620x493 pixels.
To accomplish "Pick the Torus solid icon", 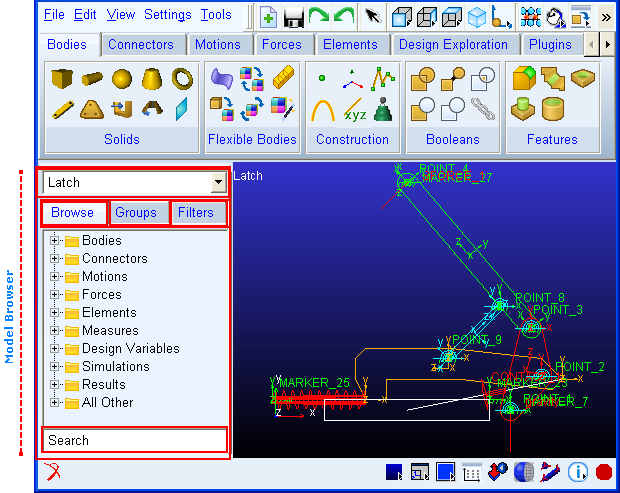I will click(x=182, y=78).
